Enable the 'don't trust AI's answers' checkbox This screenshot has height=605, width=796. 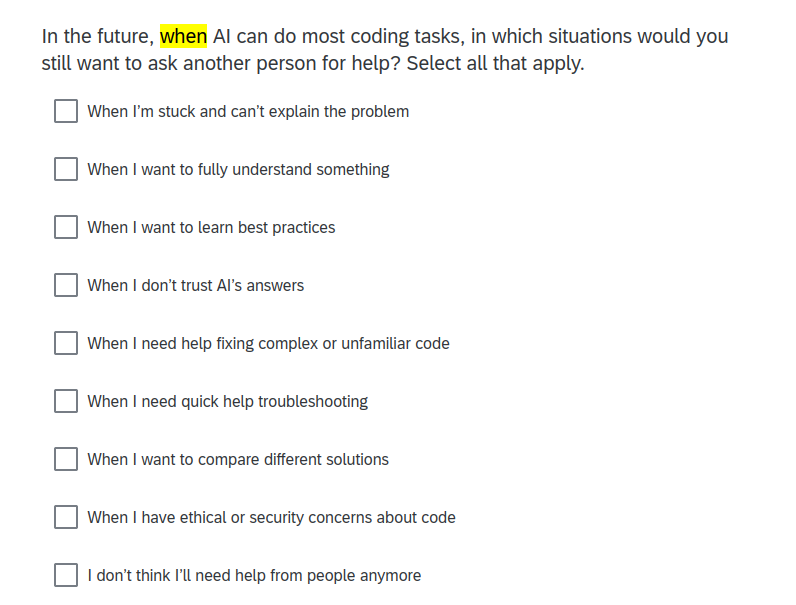(x=66, y=285)
